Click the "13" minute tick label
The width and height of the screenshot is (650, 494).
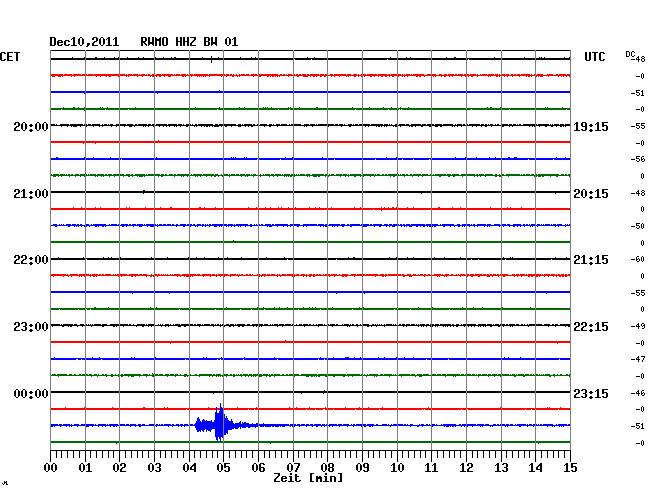pos(501,468)
